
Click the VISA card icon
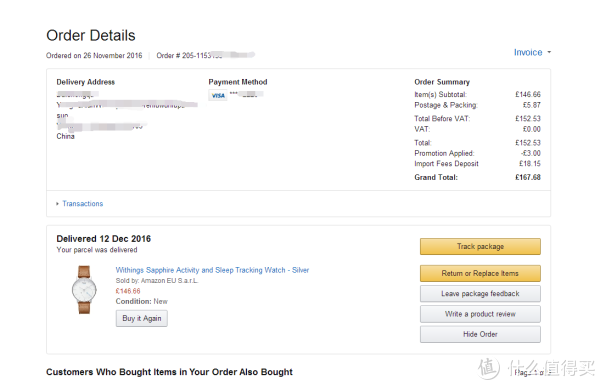click(x=218, y=95)
